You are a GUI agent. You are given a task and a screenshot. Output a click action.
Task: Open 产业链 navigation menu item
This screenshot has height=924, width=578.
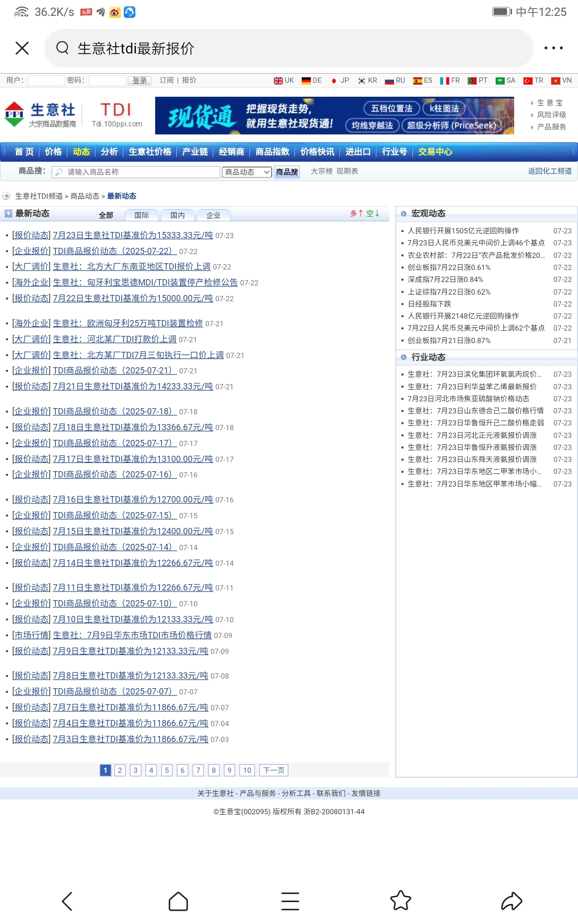195,152
